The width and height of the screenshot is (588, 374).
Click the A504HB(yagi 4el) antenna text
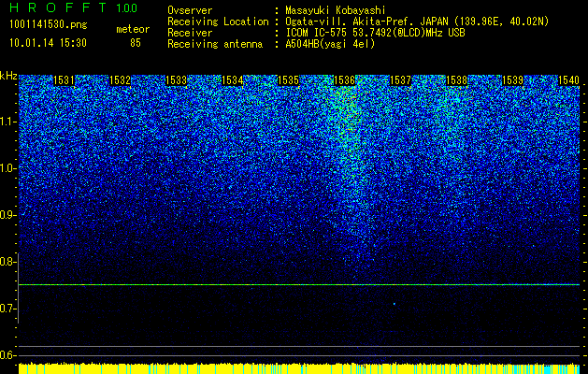click(x=330, y=45)
